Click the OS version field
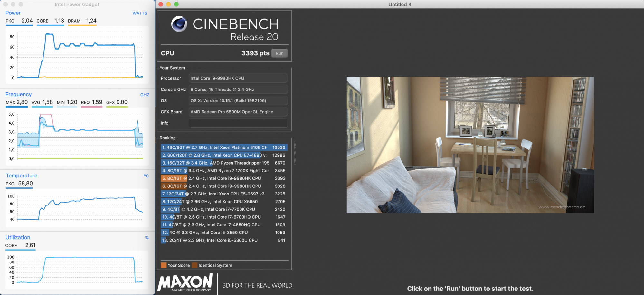644x295 pixels. click(x=238, y=101)
